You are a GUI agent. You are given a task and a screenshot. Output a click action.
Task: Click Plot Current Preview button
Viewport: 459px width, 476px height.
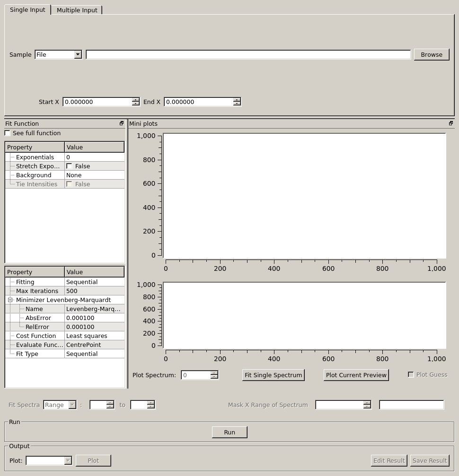[356, 375]
